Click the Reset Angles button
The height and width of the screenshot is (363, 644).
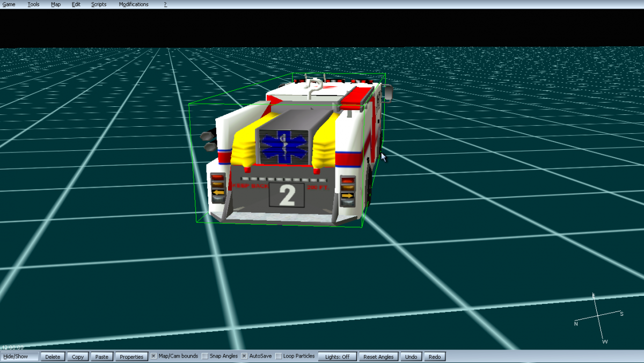click(x=378, y=357)
